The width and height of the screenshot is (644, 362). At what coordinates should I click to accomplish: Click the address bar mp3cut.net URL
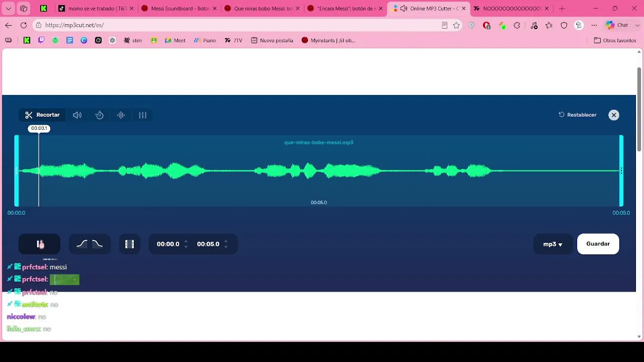[74, 25]
